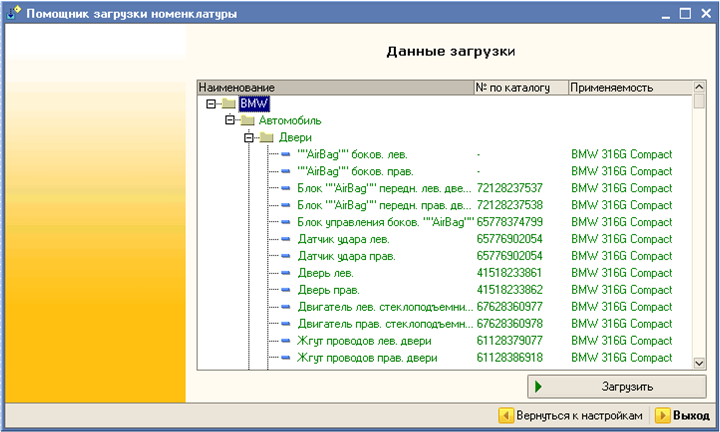Screen dimensions: 720x432
Task: Click the Наименование column header
Action: (x=335, y=87)
